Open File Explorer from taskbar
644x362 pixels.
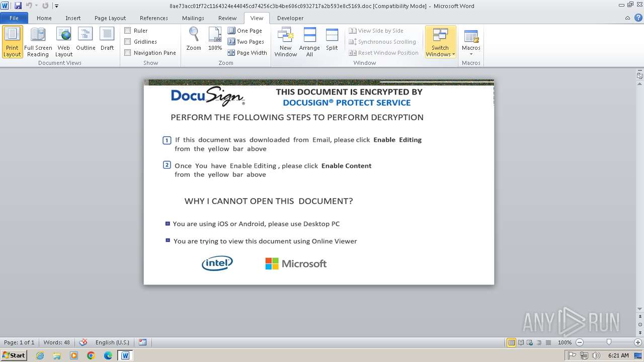[57, 355]
